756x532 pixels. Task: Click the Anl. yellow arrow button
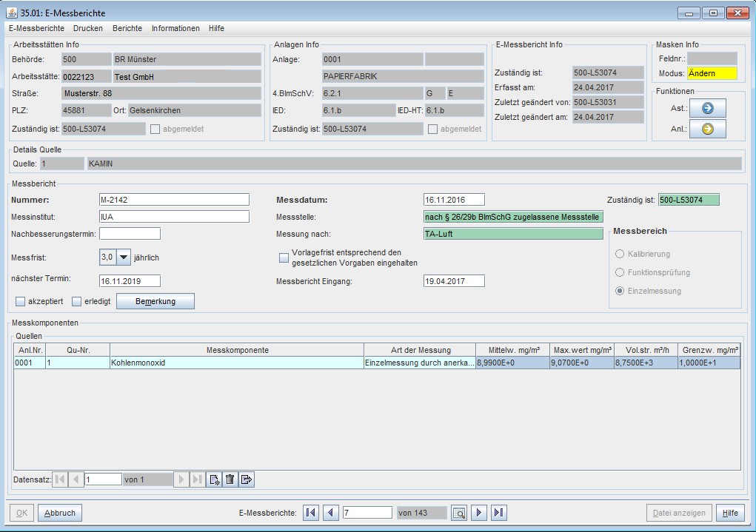coord(706,129)
